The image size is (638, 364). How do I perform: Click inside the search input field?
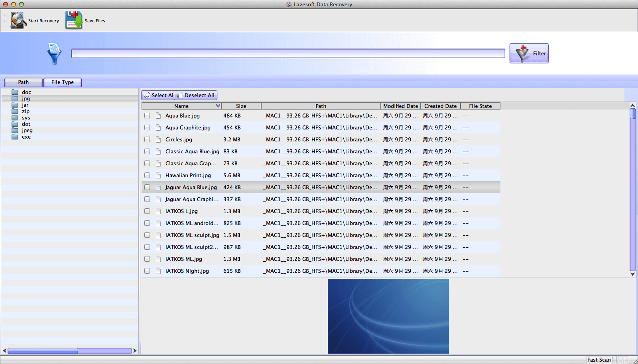coord(288,53)
